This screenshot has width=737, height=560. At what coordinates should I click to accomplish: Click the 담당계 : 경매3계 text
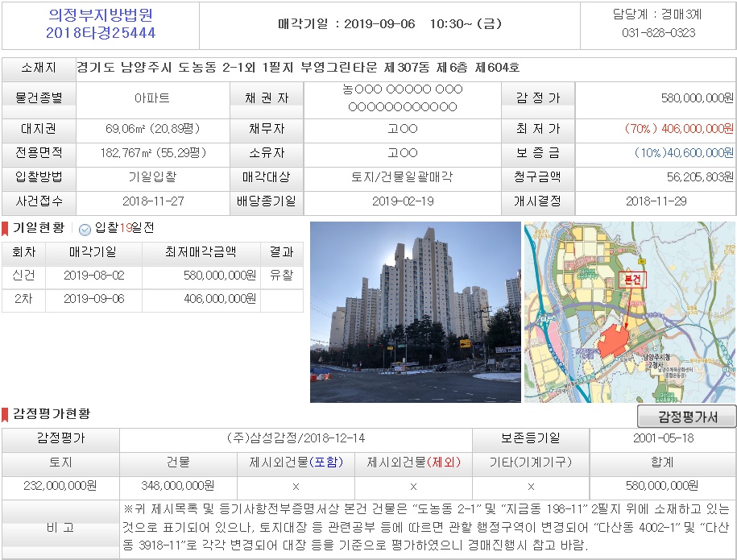pyautogui.click(x=657, y=15)
